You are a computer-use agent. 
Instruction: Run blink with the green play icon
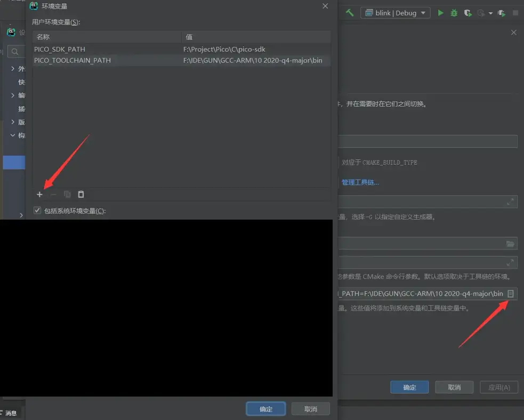[x=440, y=13]
